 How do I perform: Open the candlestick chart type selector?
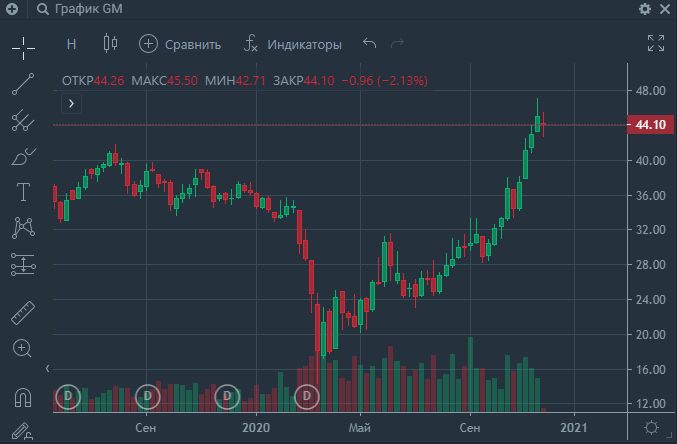111,44
